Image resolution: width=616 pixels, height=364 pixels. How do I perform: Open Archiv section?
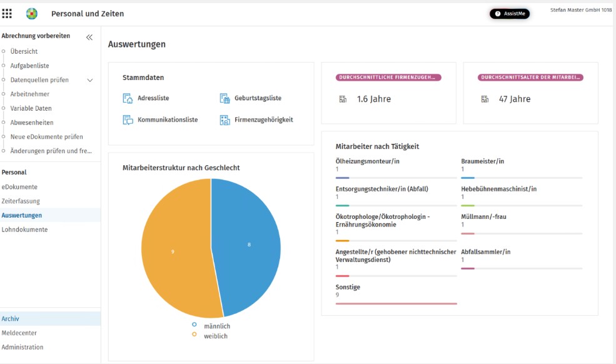click(x=50, y=319)
